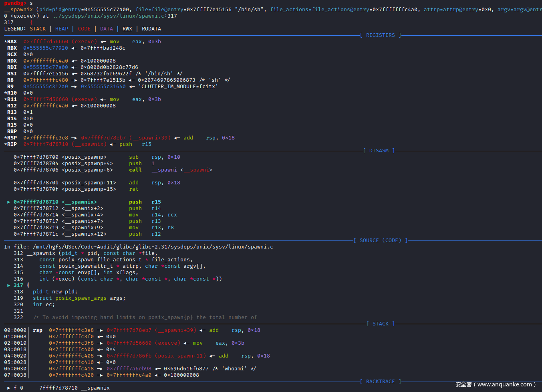Click the SOURCE (CODE) section header
Image resolution: width=542 pixels, height=392 pixels.
(x=380, y=240)
